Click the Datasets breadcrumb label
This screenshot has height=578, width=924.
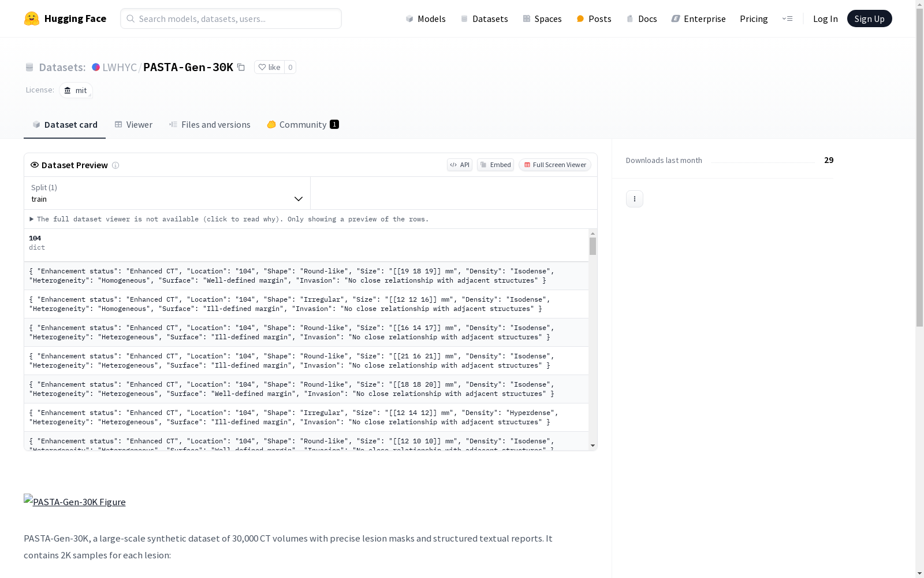point(62,67)
